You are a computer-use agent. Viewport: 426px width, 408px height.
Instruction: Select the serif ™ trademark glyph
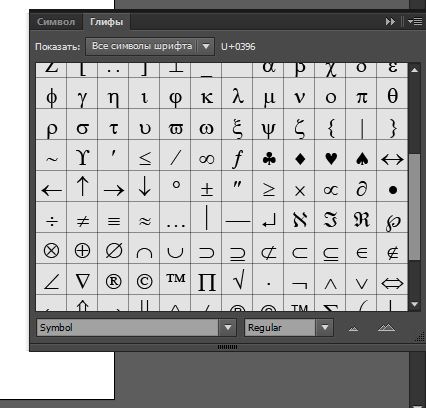(x=176, y=280)
